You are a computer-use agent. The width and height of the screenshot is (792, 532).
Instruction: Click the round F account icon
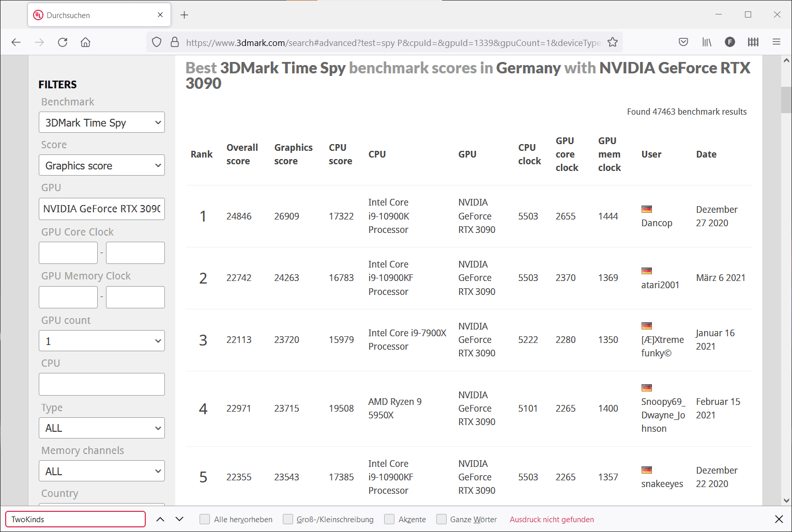pyautogui.click(x=730, y=42)
